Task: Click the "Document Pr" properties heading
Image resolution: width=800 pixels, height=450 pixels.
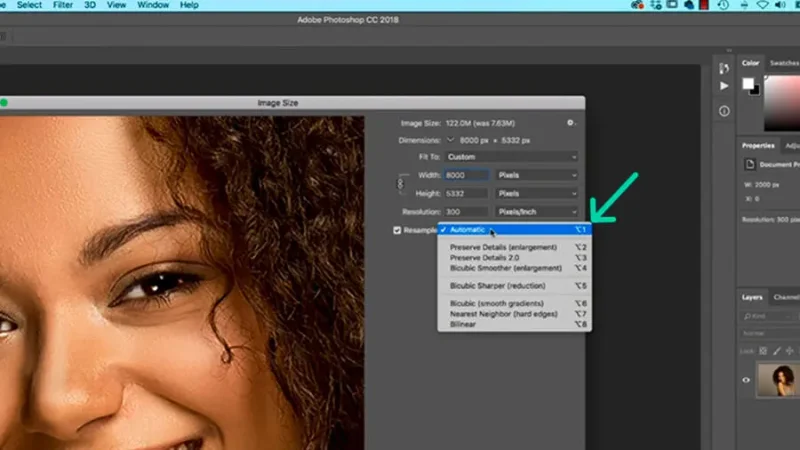Action: click(x=780, y=164)
